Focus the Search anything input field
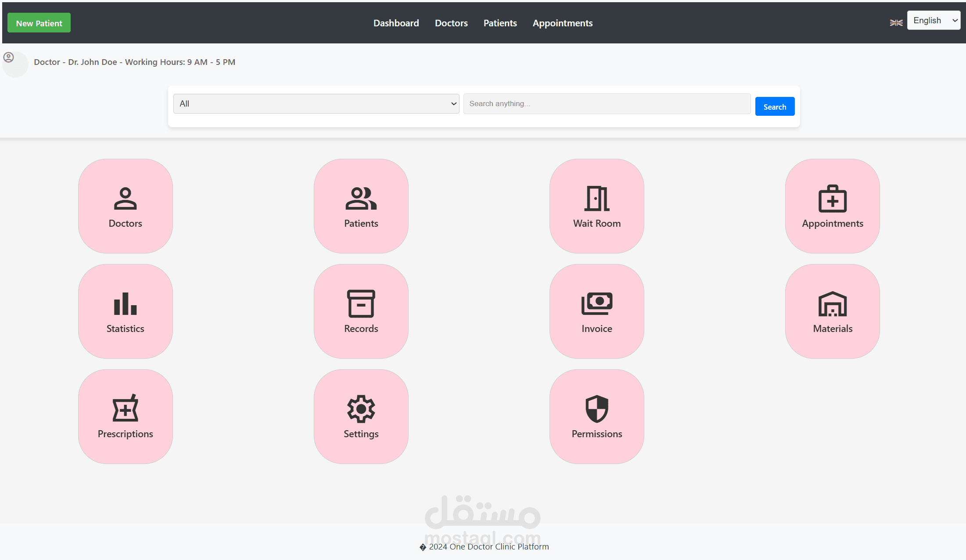Screen dimensions: 966x560 607,103
